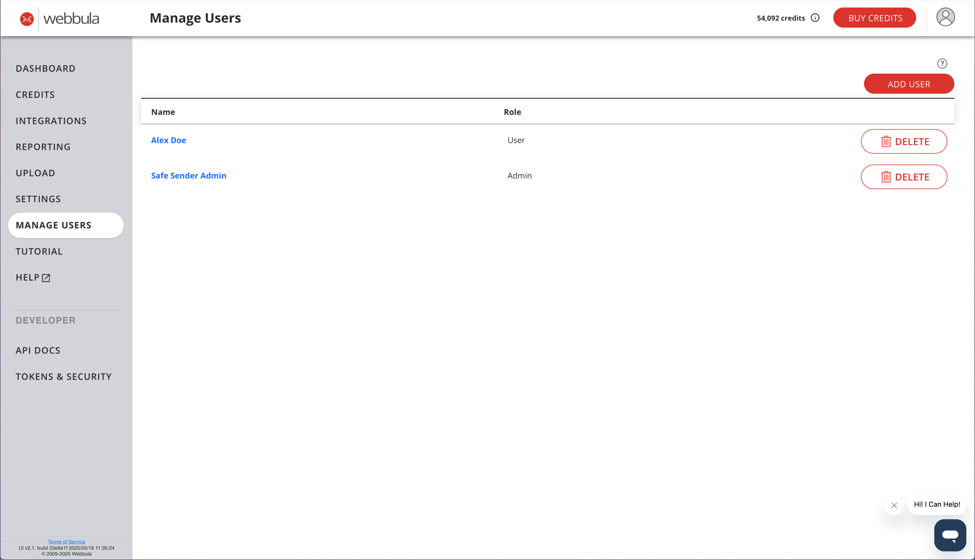Click the BUY CREDITS button
This screenshot has width=975, height=560.
coord(875,17)
